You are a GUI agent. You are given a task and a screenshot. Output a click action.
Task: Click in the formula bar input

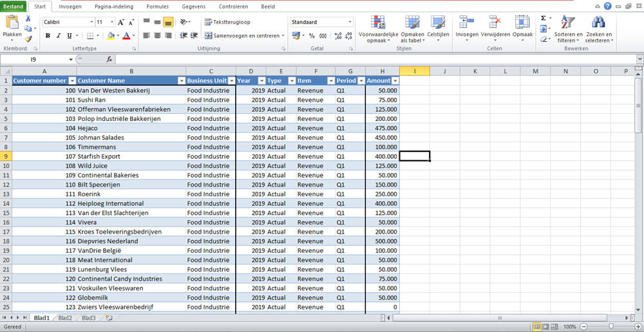click(376, 59)
